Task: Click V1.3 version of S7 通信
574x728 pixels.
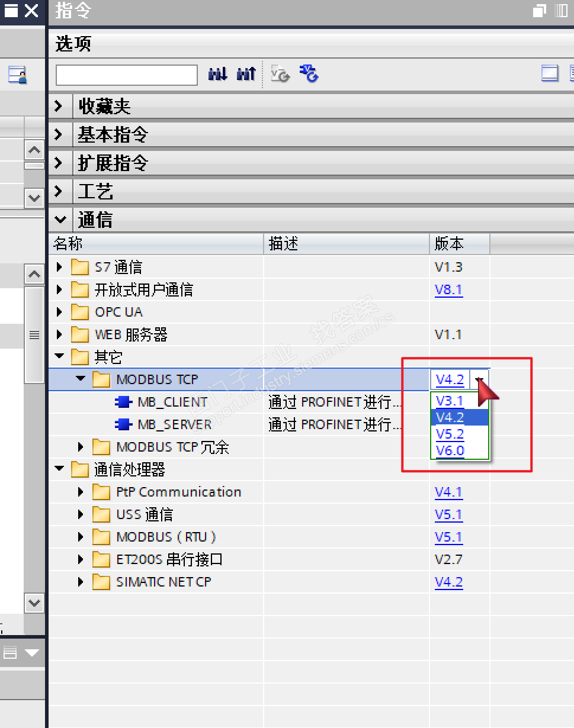Action: tap(448, 267)
